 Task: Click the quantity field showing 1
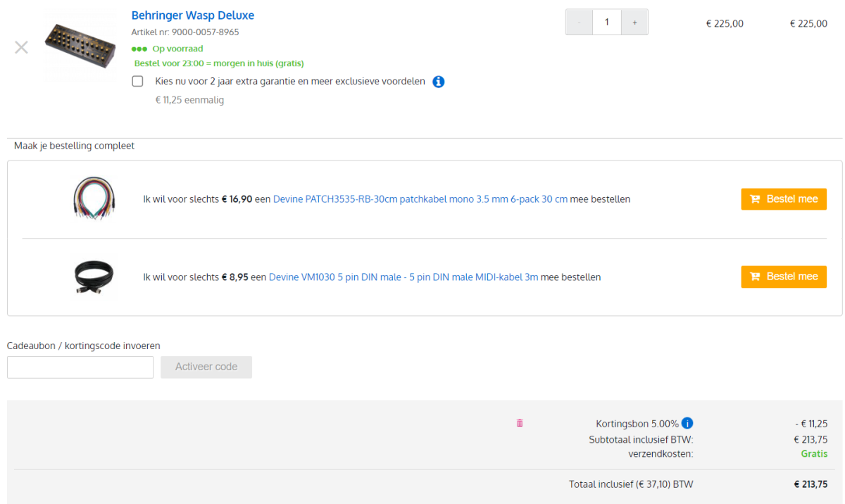coord(606,23)
